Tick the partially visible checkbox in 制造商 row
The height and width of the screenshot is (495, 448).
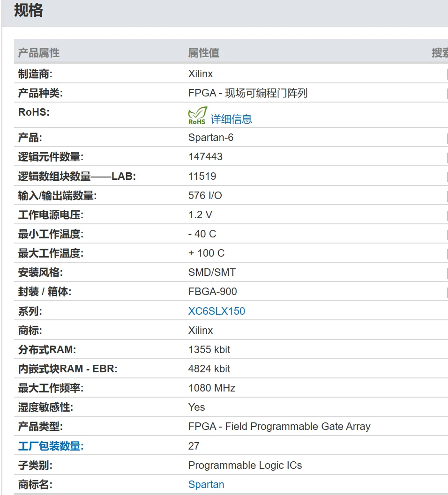447,74
